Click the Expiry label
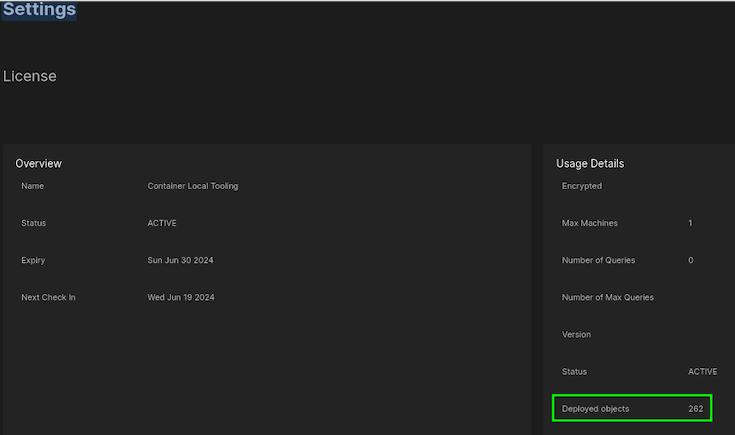 pyautogui.click(x=33, y=260)
